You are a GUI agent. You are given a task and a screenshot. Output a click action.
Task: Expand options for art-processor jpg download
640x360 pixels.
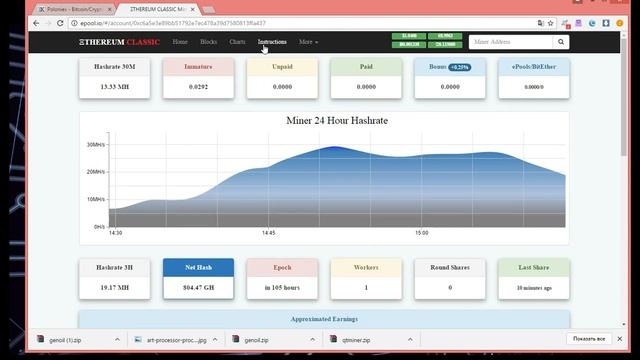click(215, 339)
